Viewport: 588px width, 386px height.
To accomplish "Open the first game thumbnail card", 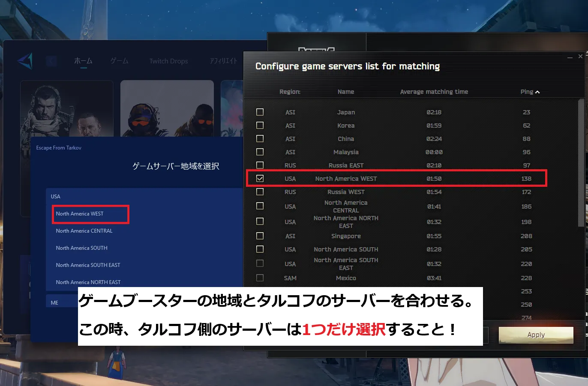I will point(67,108).
